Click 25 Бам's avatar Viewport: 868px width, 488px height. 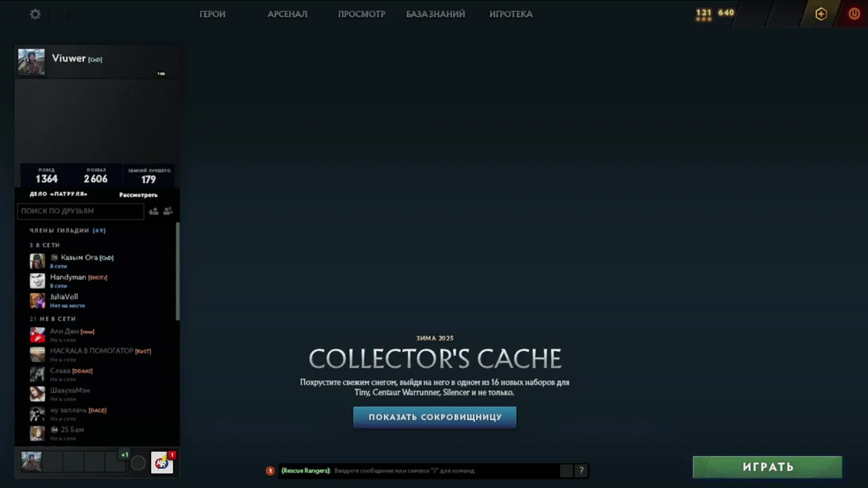point(37,433)
